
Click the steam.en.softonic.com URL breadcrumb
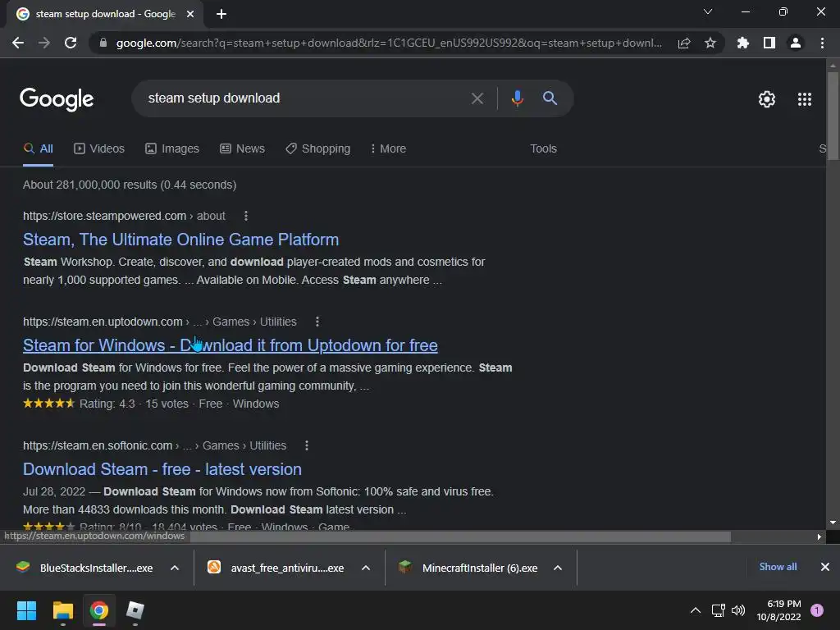click(x=154, y=445)
